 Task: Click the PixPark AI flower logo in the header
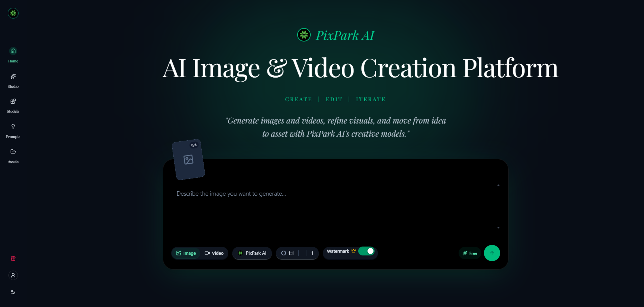[x=304, y=35]
